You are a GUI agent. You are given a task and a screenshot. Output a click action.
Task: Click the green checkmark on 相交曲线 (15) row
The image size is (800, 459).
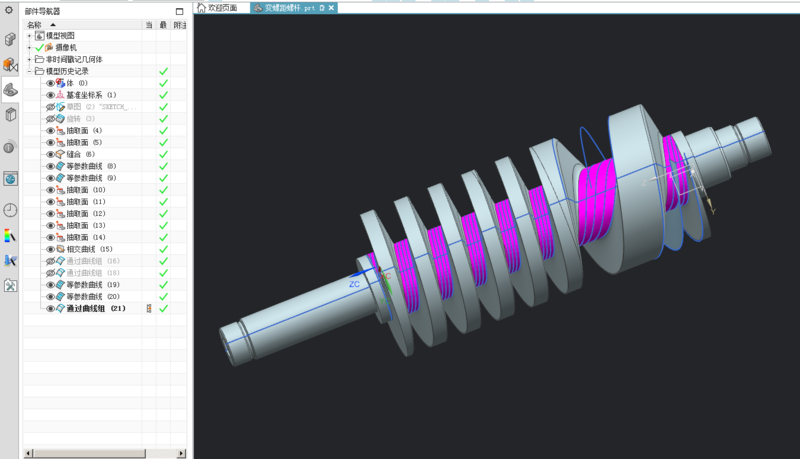[163, 249]
